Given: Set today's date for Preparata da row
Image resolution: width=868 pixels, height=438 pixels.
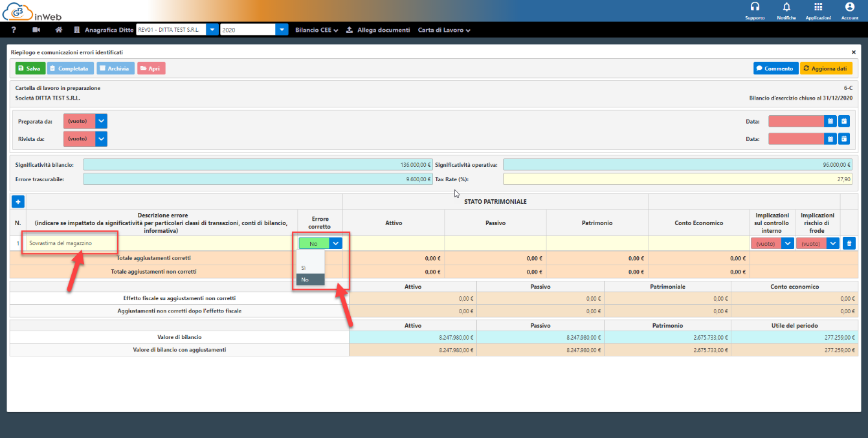Looking at the screenshot, I should click(844, 120).
